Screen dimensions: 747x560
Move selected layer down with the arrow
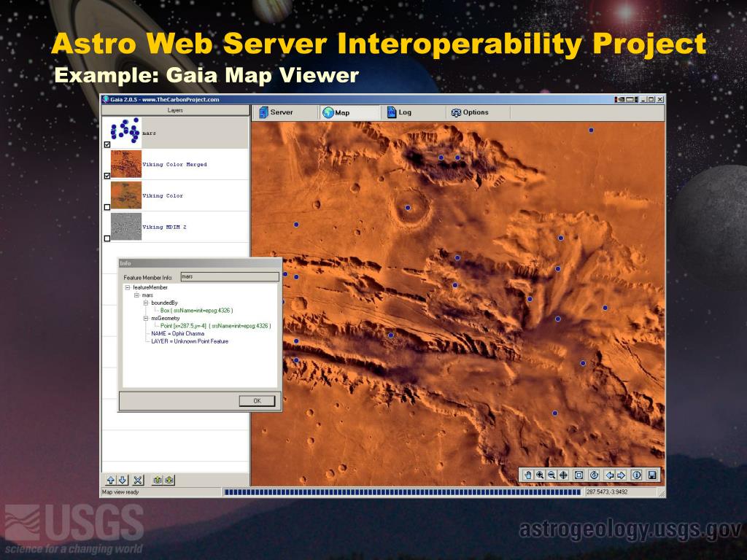coord(122,480)
